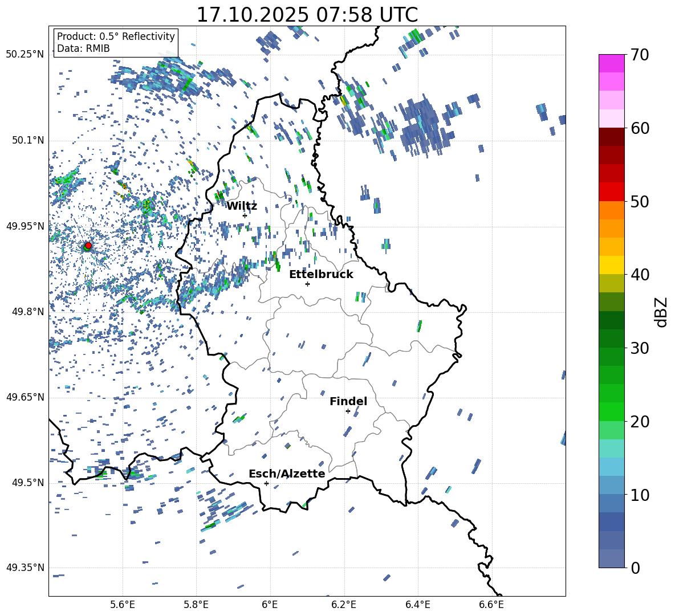
Task: Click the 49.5°N latitude label
Action: coord(27,483)
